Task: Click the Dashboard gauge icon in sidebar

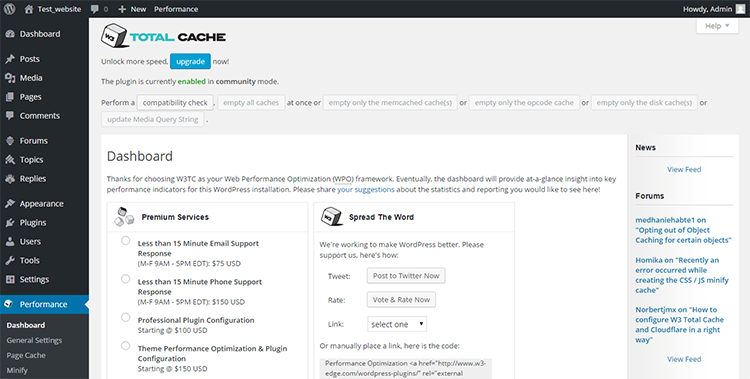Action: [x=10, y=34]
